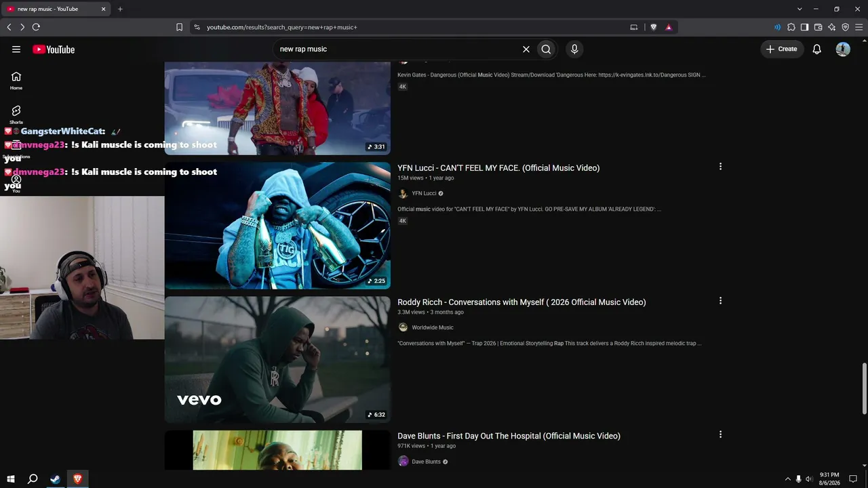This screenshot has height=488, width=868.
Task: View site information icon beside the URL
Action: tap(197, 27)
